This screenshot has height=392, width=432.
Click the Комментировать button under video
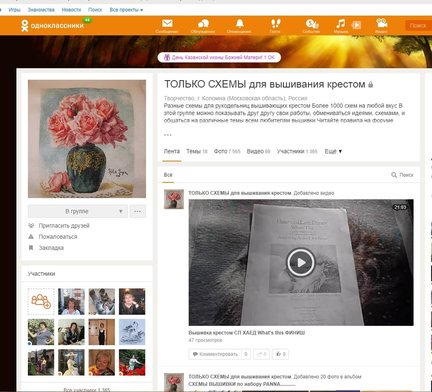click(x=219, y=354)
